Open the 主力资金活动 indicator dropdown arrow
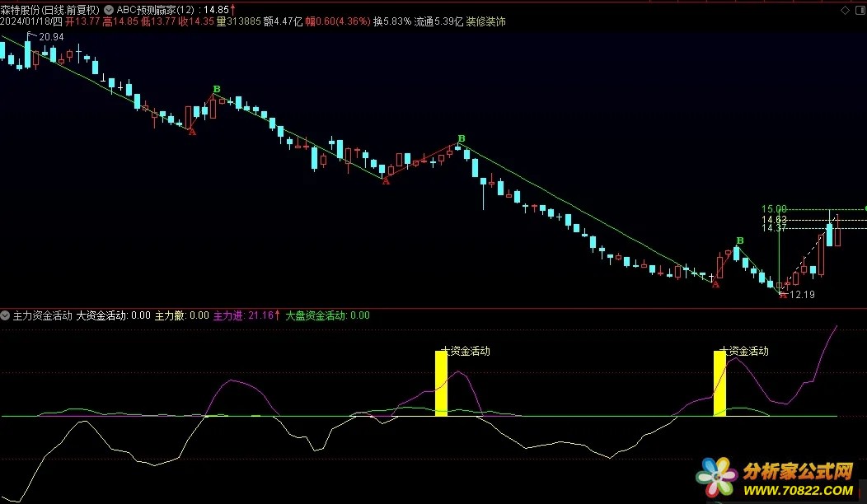Screen dimensions: 867x504 5,315
